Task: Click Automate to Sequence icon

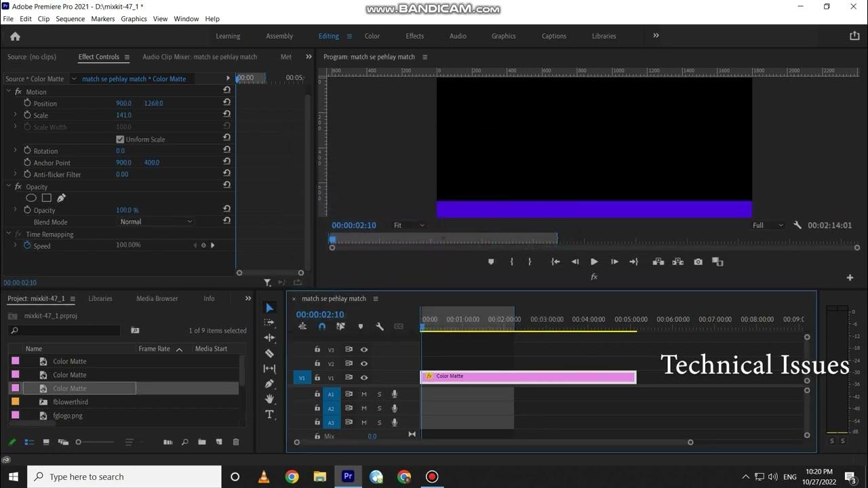Action: 167,442
